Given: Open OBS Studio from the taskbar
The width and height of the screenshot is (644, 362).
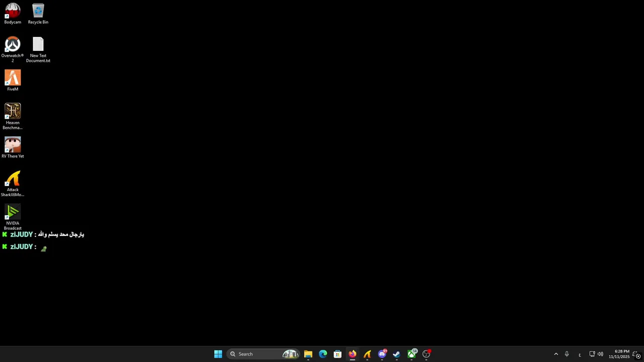Looking at the screenshot, I should click(x=426, y=354).
